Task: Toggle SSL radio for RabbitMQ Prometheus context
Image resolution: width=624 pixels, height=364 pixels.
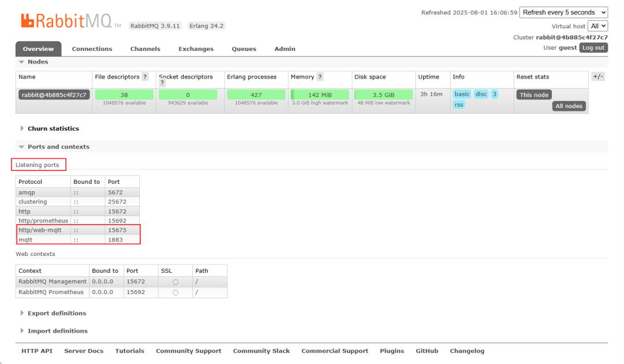Action: (x=174, y=292)
